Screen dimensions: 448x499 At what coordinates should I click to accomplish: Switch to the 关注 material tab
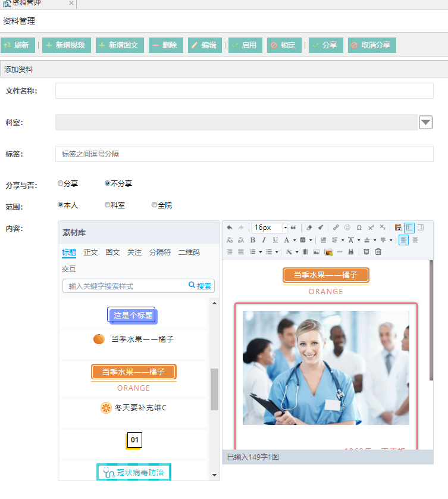(134, 252)
